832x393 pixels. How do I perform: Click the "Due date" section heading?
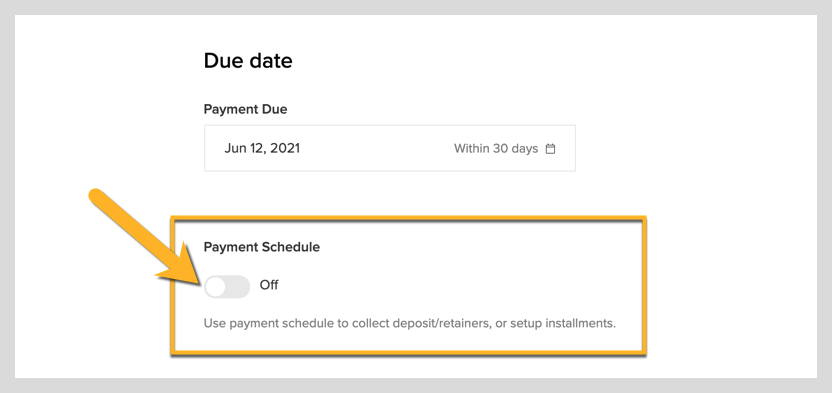[248, 60]
